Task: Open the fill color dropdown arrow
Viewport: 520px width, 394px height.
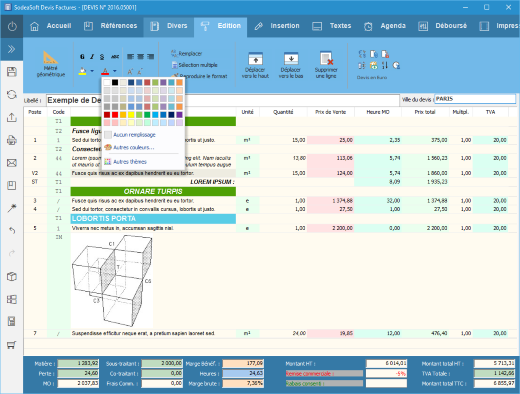Action: click(92, 71)
